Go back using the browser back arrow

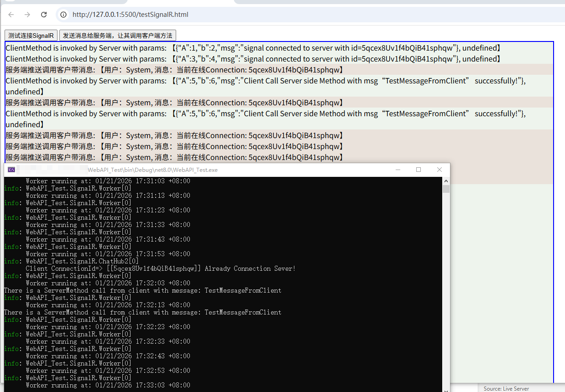tap(11, 15)
